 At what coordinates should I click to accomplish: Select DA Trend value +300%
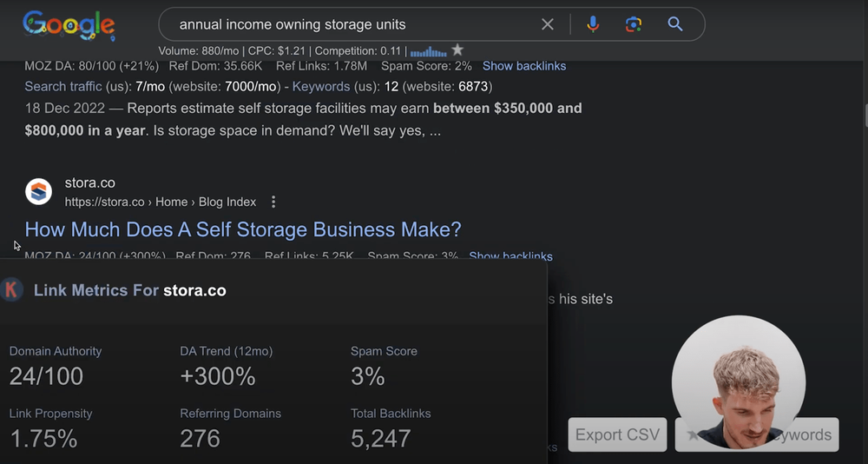pyautogui.click(x=218, y=376)
